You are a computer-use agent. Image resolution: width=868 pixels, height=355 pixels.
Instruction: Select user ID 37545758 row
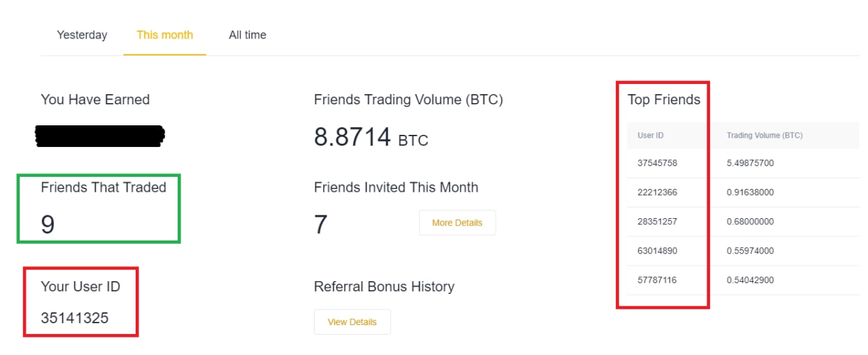657,163
